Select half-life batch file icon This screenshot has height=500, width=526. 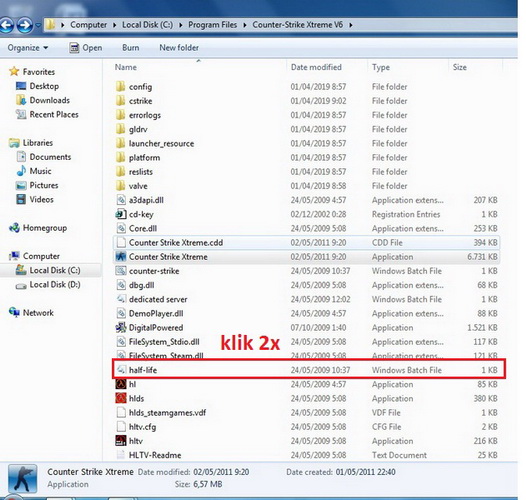(x=120, y=370)
